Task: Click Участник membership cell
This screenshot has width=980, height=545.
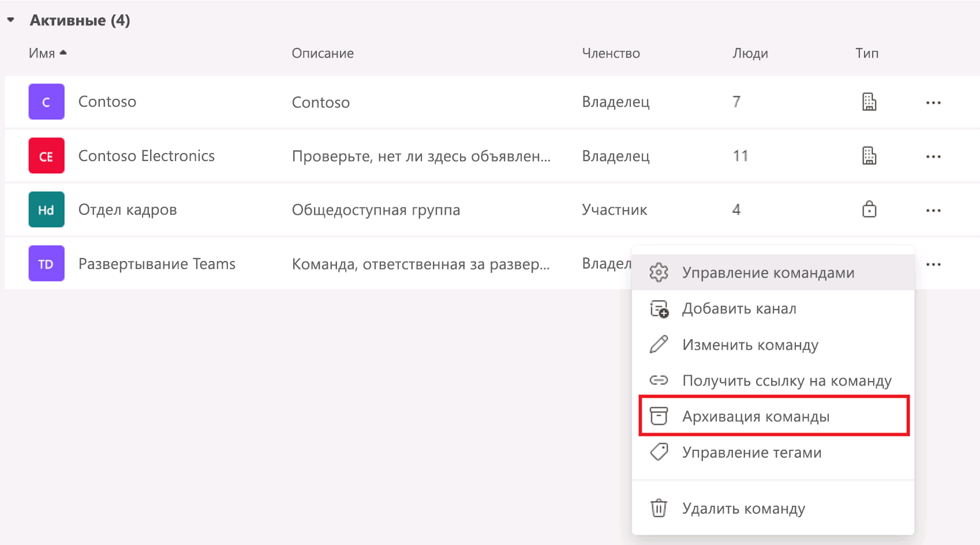Action: [615, 210]
